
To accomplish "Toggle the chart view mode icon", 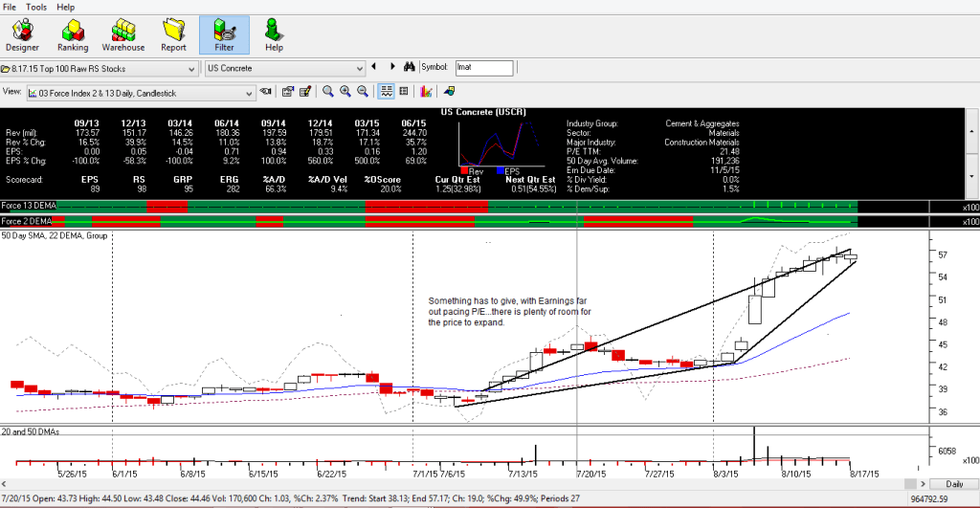I will 387,92.
